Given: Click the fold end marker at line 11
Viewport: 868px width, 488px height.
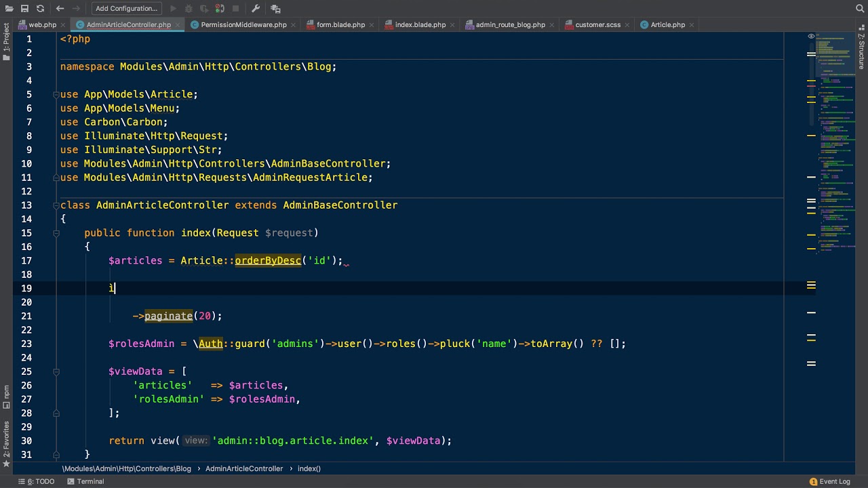Looking at the screenshot, I should (x=56, y=178).
